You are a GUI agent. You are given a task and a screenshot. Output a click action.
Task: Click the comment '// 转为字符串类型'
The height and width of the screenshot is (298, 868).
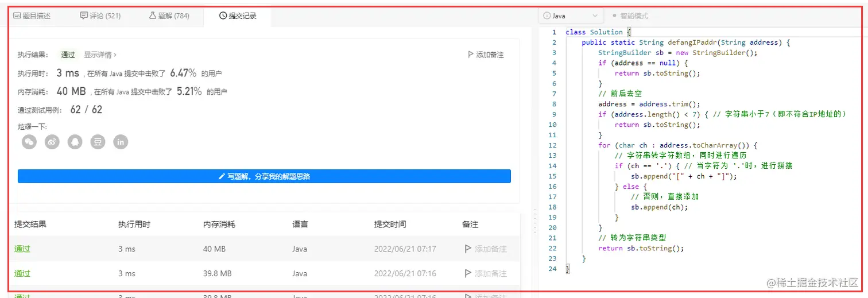(632, 238)
